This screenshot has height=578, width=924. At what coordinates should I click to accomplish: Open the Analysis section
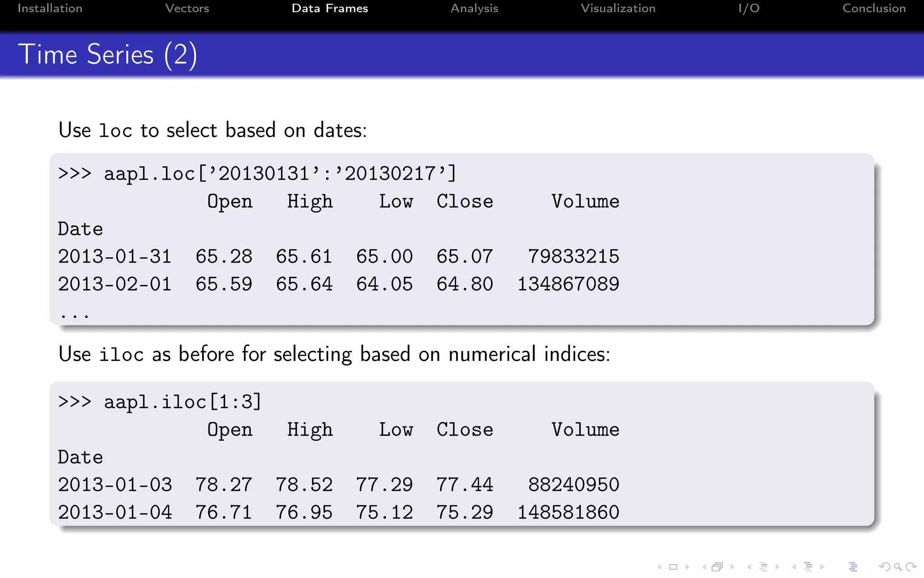(x=474, y=8)
